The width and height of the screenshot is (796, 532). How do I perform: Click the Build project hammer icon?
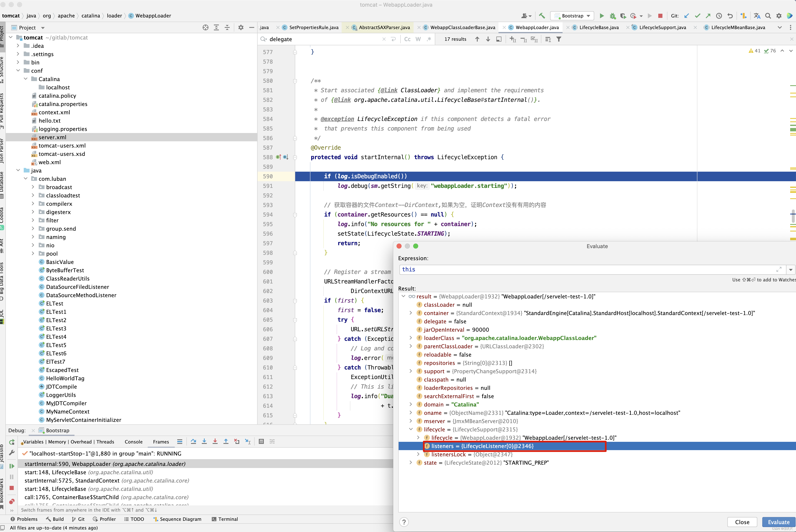[542, 16]
